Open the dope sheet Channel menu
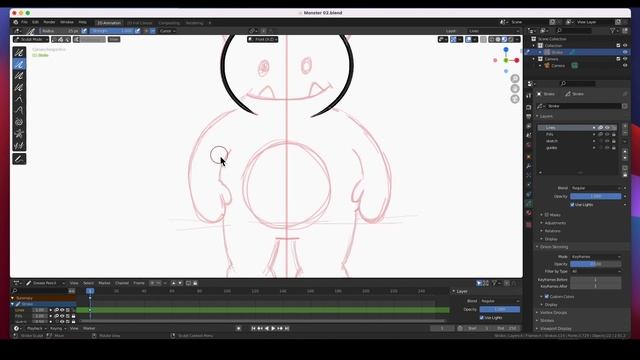Screen dimensions: 640x360 [122, 283]
